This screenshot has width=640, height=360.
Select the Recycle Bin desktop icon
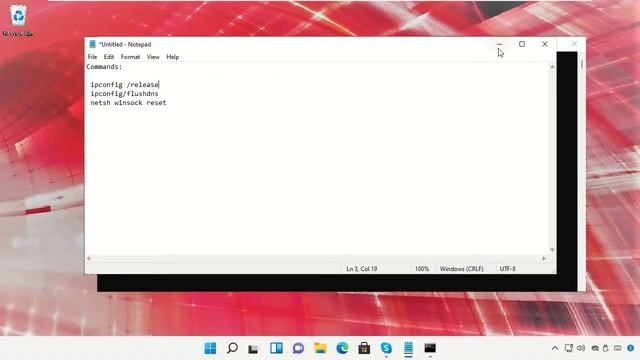(18, 21)
